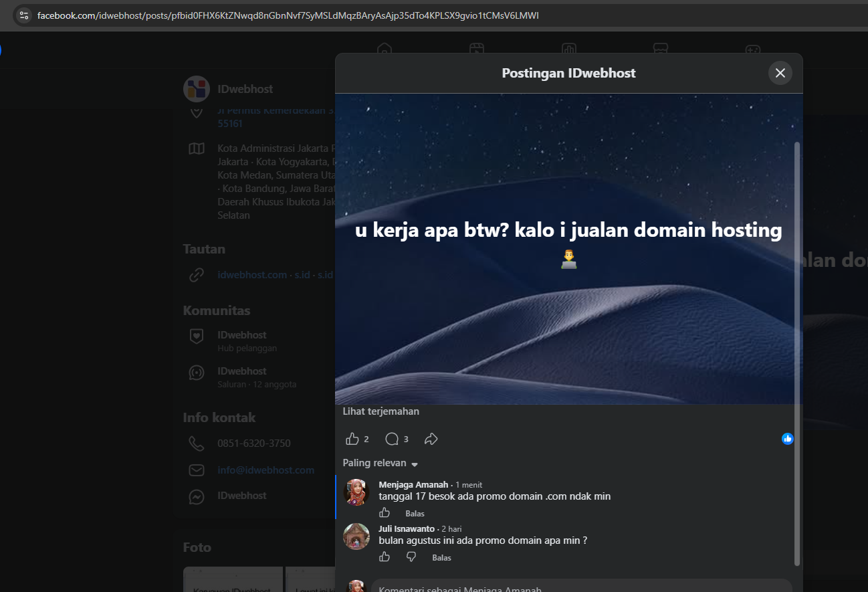Click the postal code 55161 address text

point(230,124)
